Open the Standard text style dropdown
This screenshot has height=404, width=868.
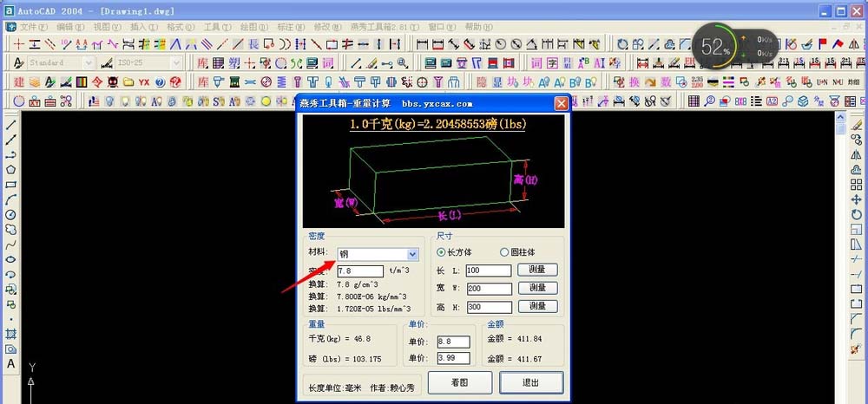coord(62,62)
